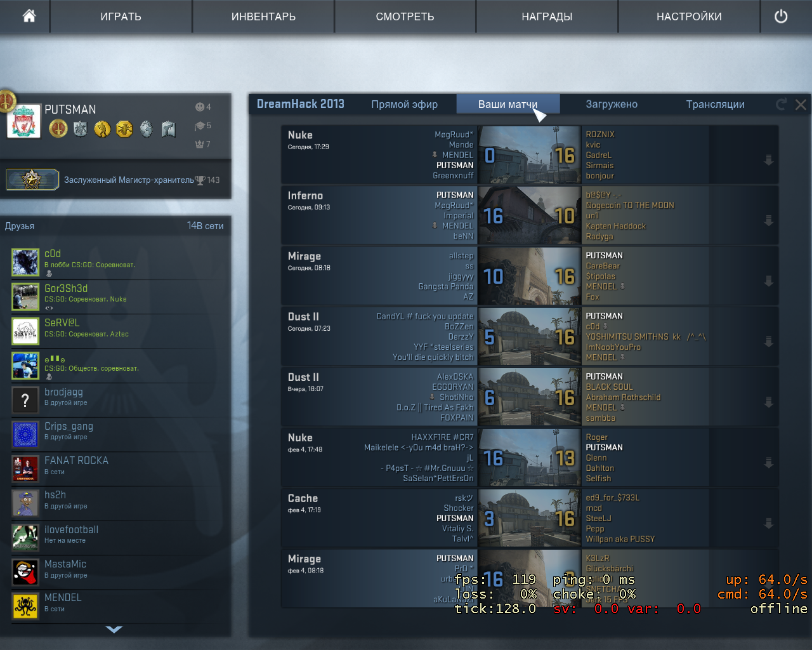Image resolution: width=812 pixels, height=650 pixels.
Task: Click FANAT ROCKA's avatar picture
Action: point(25,468)
